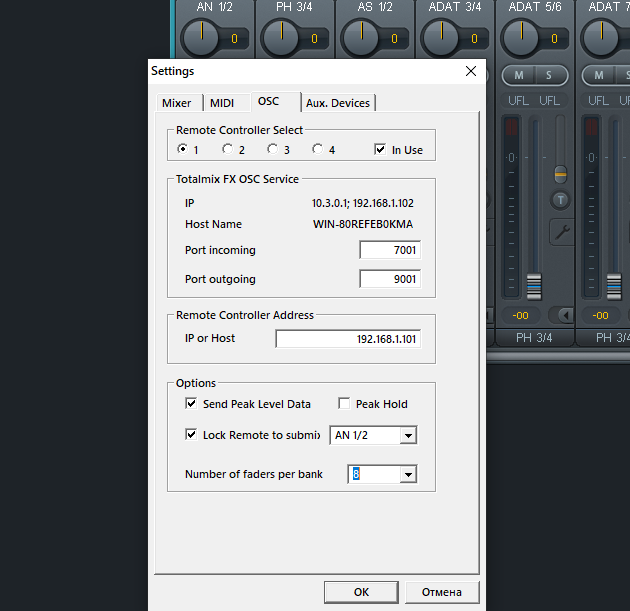Click the Port incoming field 7001
Screen dimensions: 630x611
pyautogui.click(x=390, y=250)
